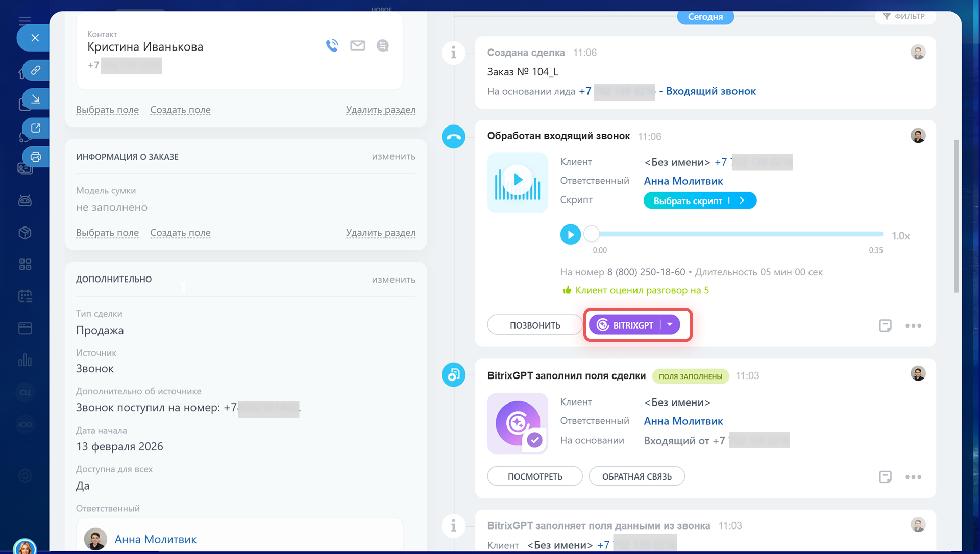Screen dimensions: 980x554
Task: Click изменить in the Информация о заказе section
Action: tap(393, 157)
